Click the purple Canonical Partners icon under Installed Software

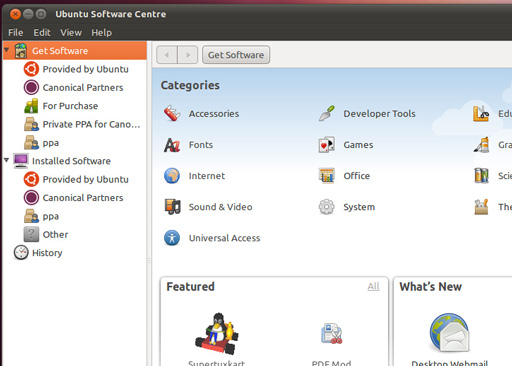click(31, 197)
